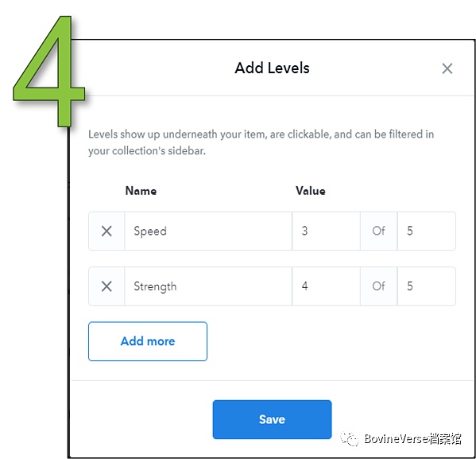476x459 pixels.
Task: Remove the Strength level row
Action: click(106, 286)
